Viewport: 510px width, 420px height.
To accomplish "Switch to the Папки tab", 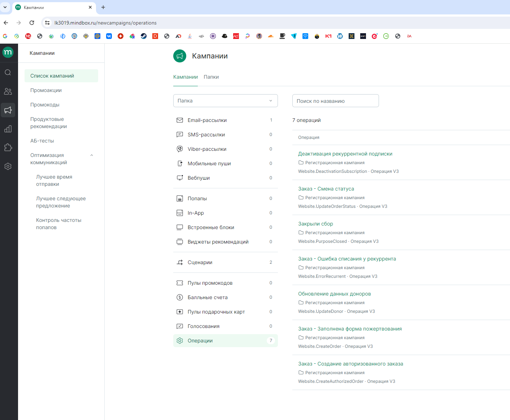I will pyautogui.click(x=211, y=77).
